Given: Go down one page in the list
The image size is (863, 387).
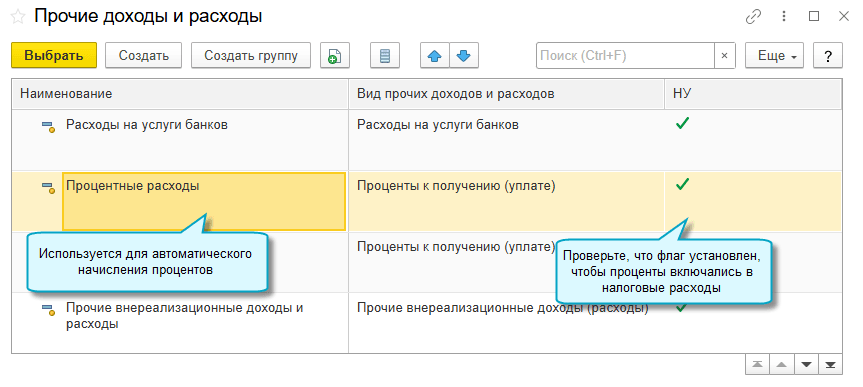Looking at the screenshot, I should (806, 365).
